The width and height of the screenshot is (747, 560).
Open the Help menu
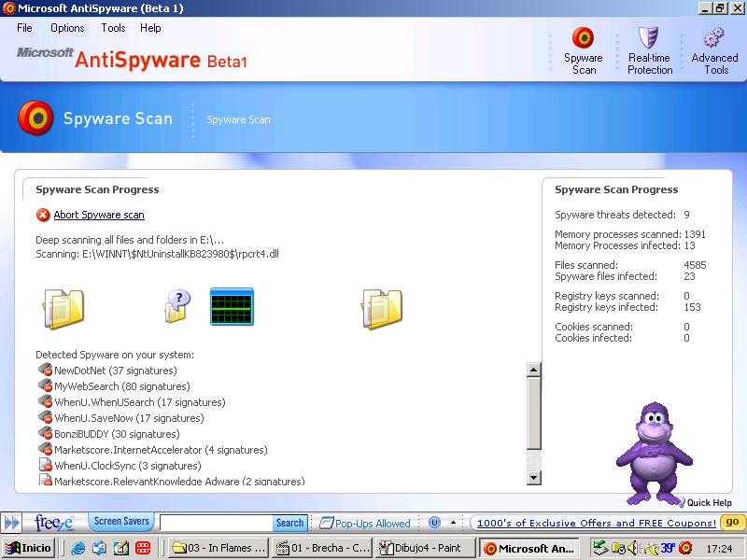(150, 28)
